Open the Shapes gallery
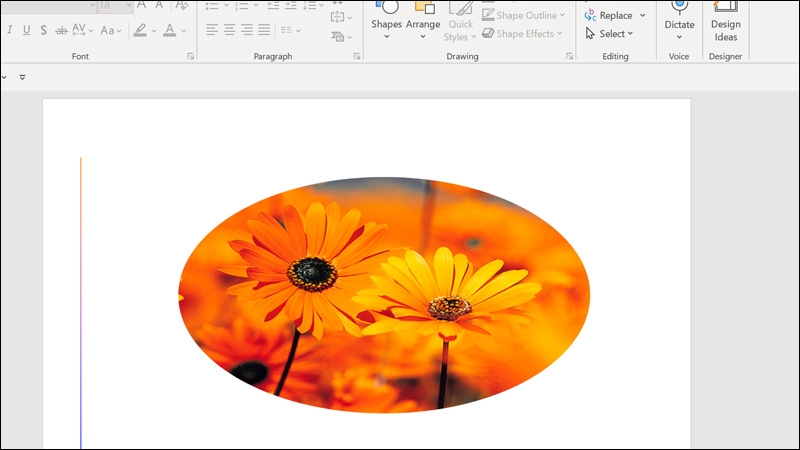 (386, 20)
